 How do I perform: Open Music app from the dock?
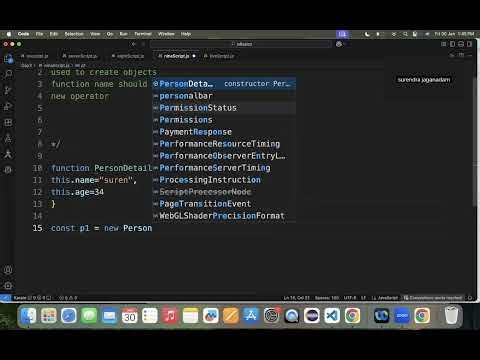(170, 315)
